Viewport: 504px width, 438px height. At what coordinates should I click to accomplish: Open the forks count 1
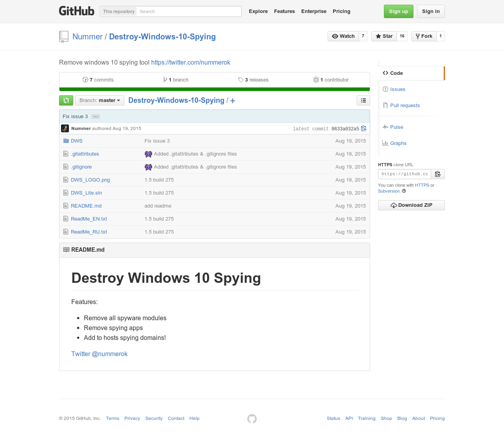pos(441,36)
